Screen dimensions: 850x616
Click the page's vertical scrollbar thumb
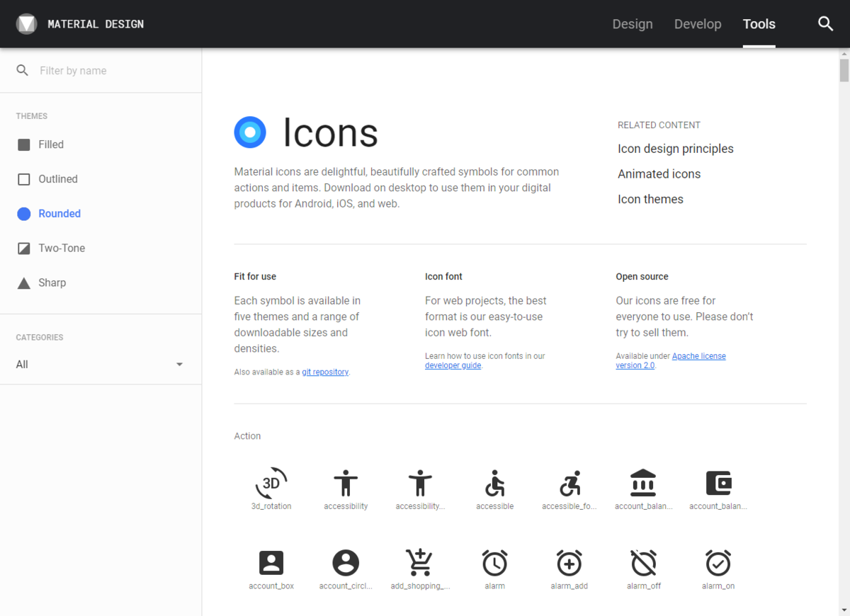(x=844, y=71)
